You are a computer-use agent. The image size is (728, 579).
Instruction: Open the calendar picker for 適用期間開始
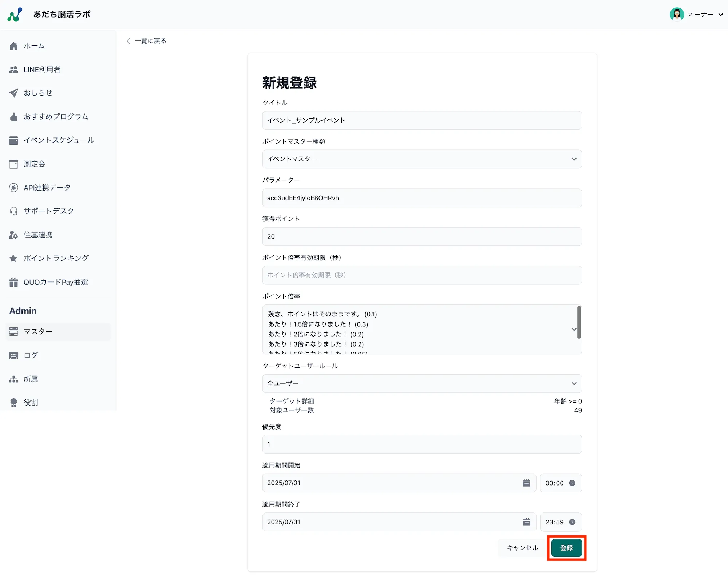tap(526, 483)
